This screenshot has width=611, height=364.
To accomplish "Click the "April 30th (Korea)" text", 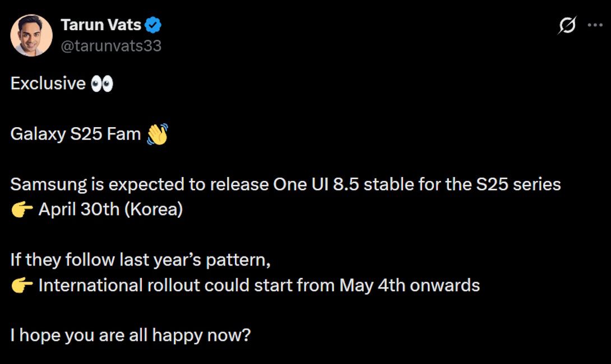I will tap(110, 210).
